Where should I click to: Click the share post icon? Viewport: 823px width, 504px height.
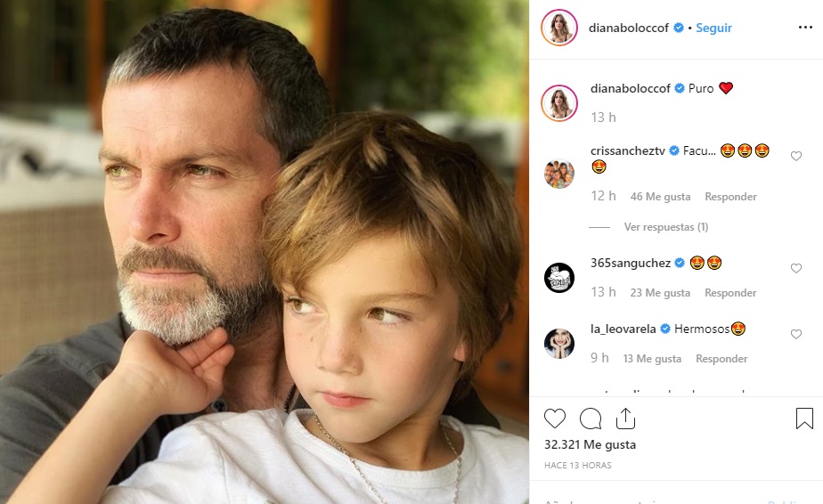[x=625, y=419]
